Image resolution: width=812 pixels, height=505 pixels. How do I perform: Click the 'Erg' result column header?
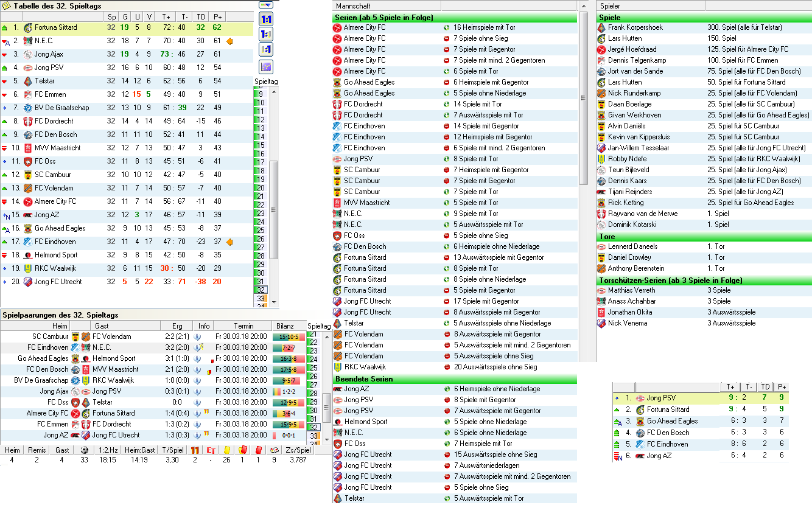(x=177, y=326)
